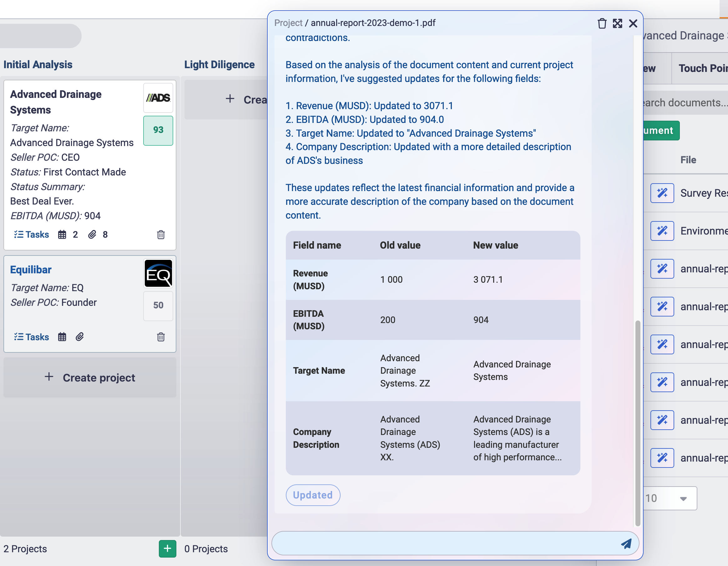This screenshot has width=728, height=566.
Task: Click the Project breadcrumb link
Action: coord(288,23)
